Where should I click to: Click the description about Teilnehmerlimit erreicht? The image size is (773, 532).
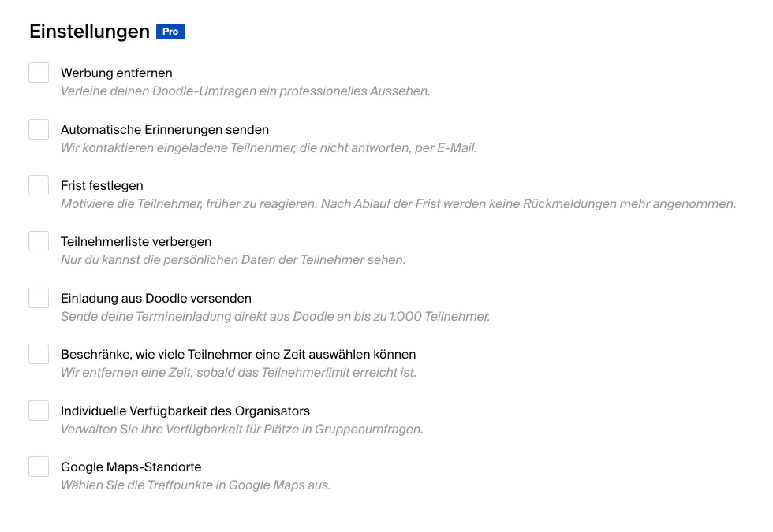[238, 373]
